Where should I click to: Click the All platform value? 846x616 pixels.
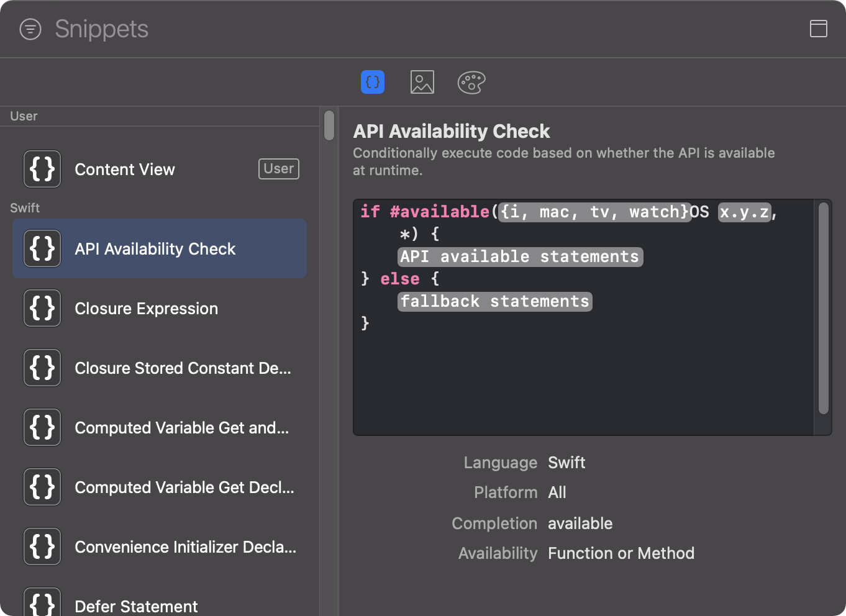(557, 492)
